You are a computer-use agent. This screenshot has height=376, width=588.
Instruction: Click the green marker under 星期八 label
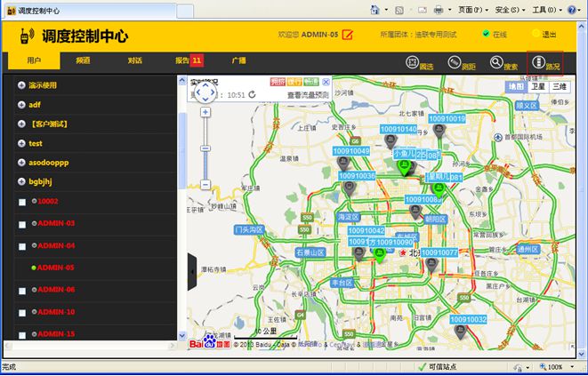tap(438, 189)
